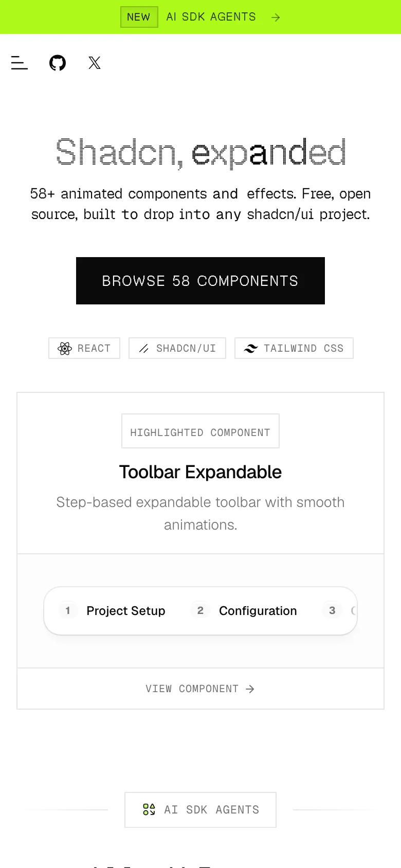Click the NEW label in the top banner
Viewport: 401px width, 868px height.
139,17
